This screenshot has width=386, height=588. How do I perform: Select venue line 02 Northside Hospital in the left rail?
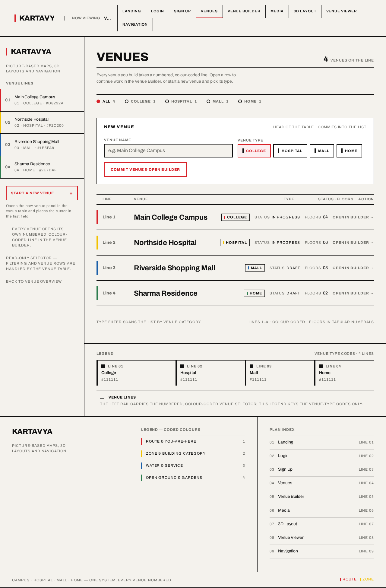(42, 122)
